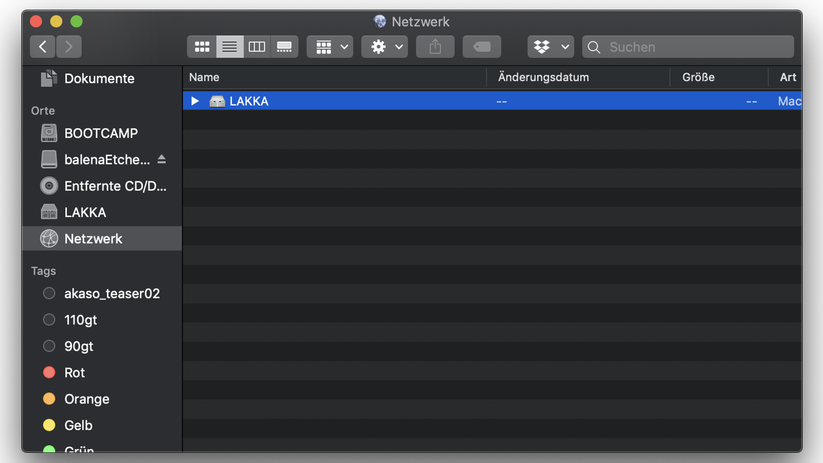Screen dimensions: 823x463
Task: Open BOOTCAMP in the sidebar
Action: click(100, 133)
